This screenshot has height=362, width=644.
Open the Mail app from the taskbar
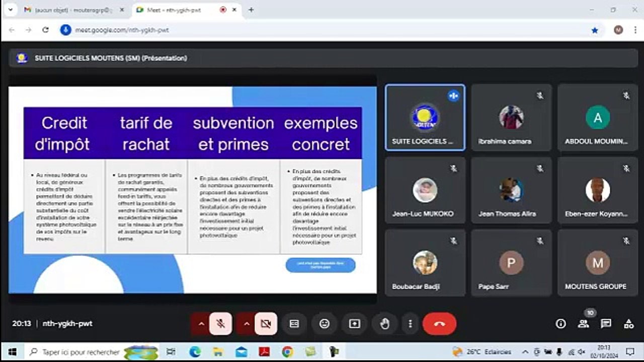pyautogui.click(x=241, y=352)
